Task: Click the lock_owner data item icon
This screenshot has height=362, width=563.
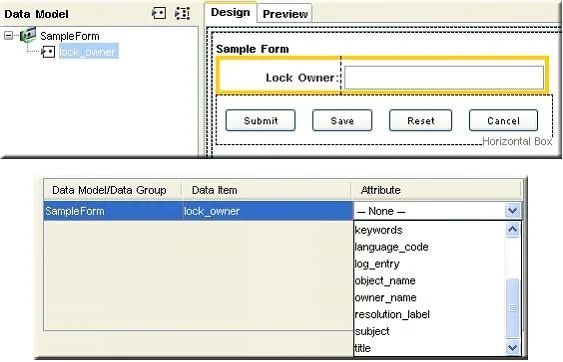Action: (x=48, y=52)
